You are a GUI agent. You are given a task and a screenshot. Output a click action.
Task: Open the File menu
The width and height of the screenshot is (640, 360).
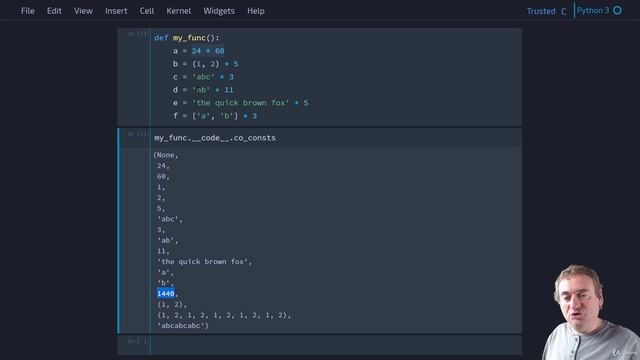point(27,11)
